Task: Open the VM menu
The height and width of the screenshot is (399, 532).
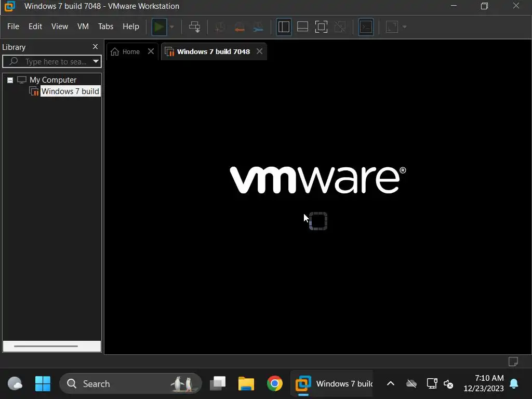Action: pos(83,26)
